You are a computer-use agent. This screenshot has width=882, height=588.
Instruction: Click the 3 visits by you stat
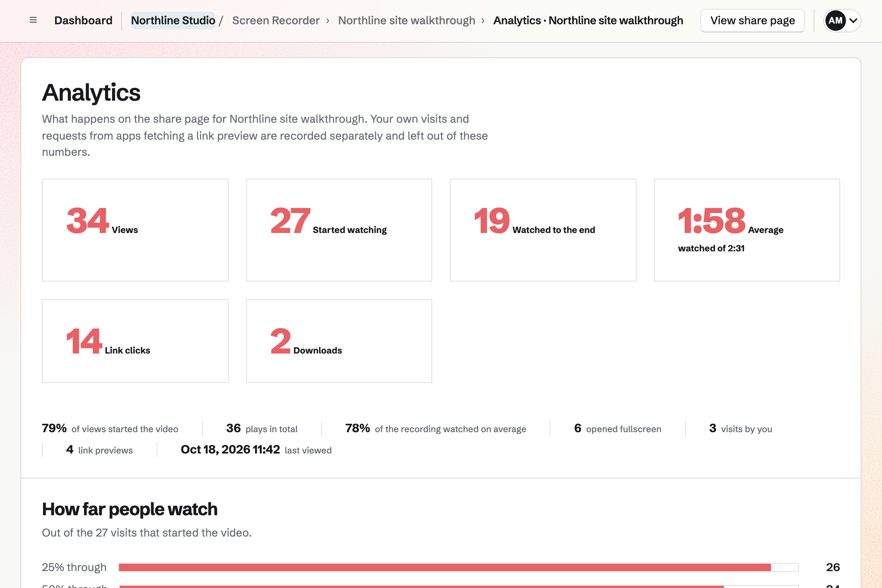(741, 429)
